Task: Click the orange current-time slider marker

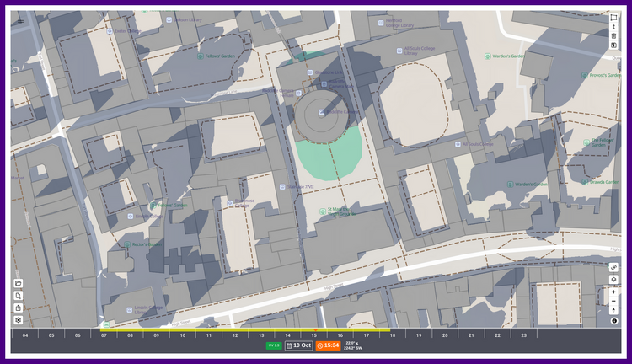Action: click(x=316, y=329)
